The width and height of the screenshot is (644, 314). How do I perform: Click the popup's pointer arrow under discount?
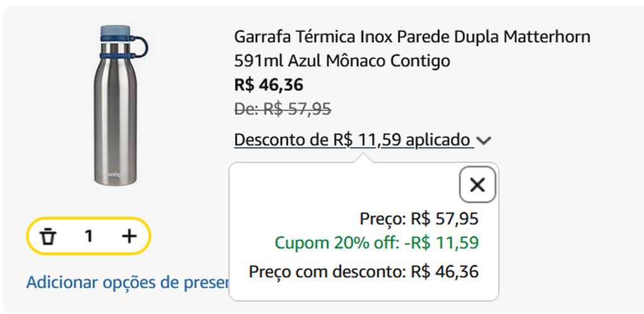click(x=361, y=158)
